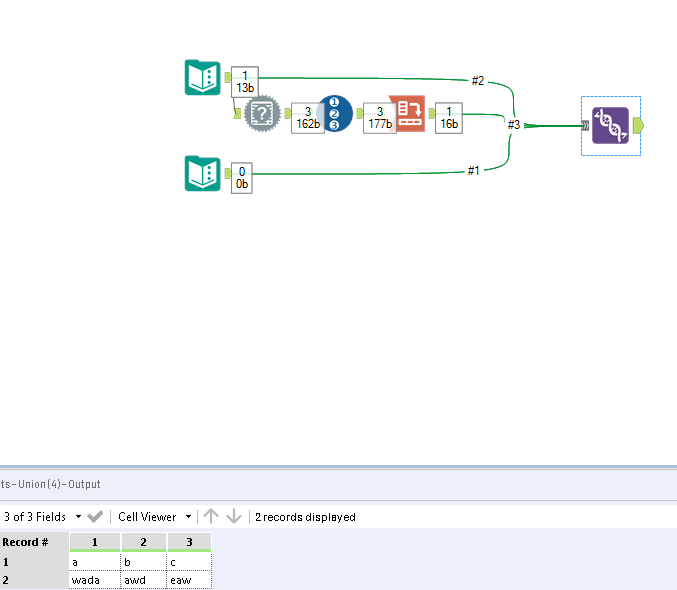This screenshot has width=677, height=590.
Task: Click the 162b record count box
Action: [x=308, y=118]
